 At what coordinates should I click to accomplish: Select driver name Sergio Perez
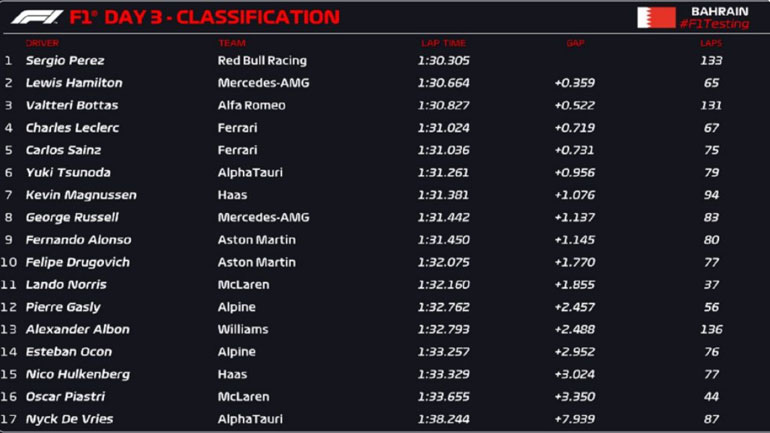click(x=65, y=60)
